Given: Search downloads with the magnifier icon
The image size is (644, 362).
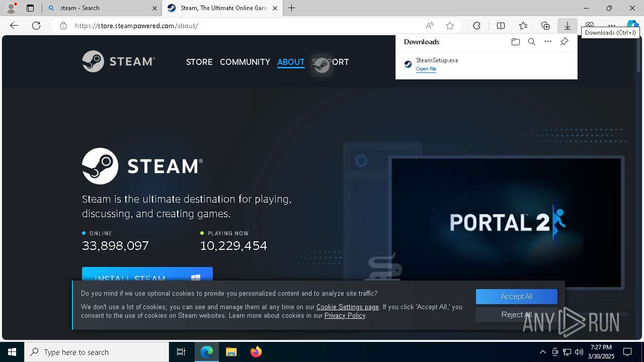Looking at the screenshot, I should [531, 42].
